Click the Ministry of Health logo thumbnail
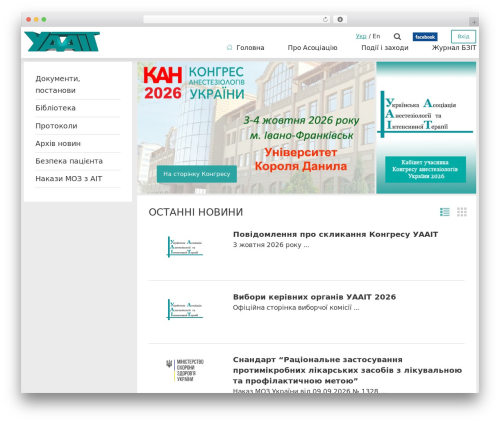The width and height of the screenshot is (500, 423). 185,370
